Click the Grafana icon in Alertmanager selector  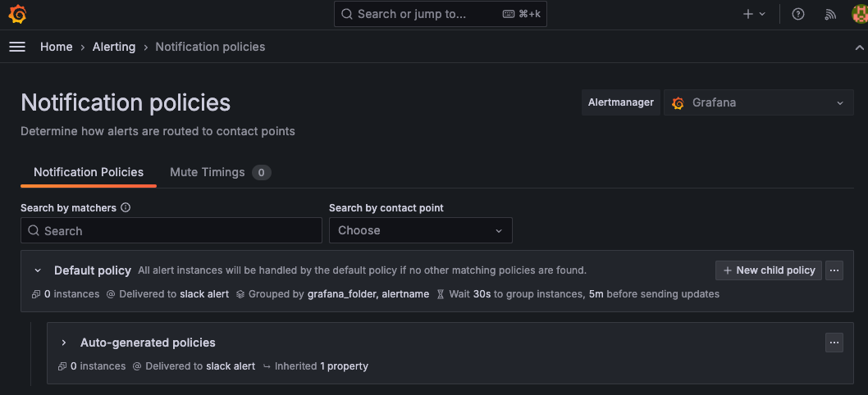coord(678,103)
